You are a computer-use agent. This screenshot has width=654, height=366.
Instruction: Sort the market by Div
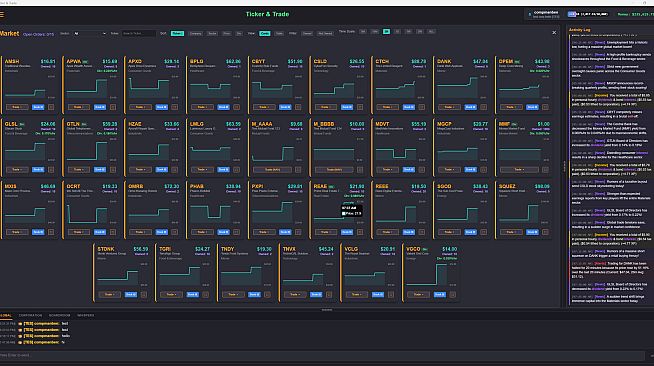pos(239,33)
